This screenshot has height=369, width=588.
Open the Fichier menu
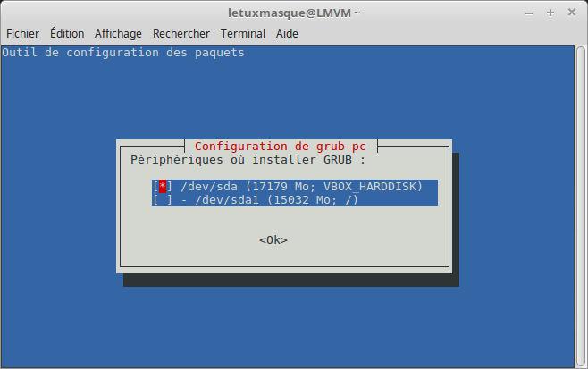click(x=22, y=33)
